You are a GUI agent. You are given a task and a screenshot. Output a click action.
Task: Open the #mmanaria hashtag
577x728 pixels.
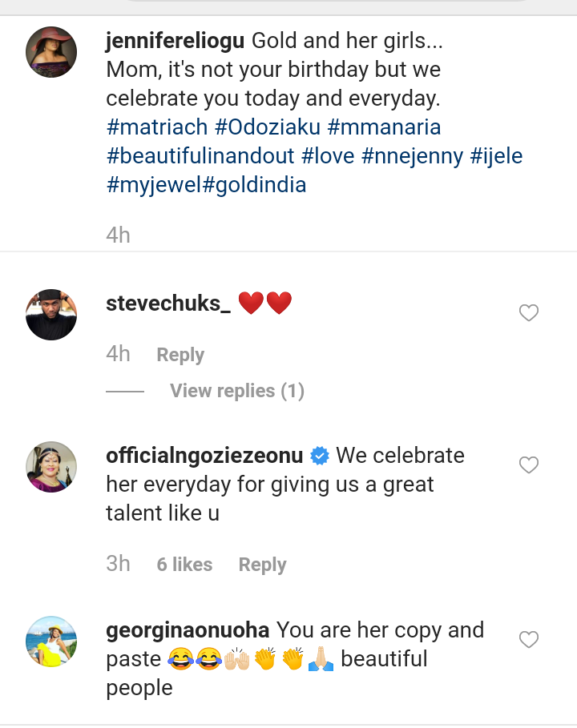pyautogui.click(x=385, y=127)
